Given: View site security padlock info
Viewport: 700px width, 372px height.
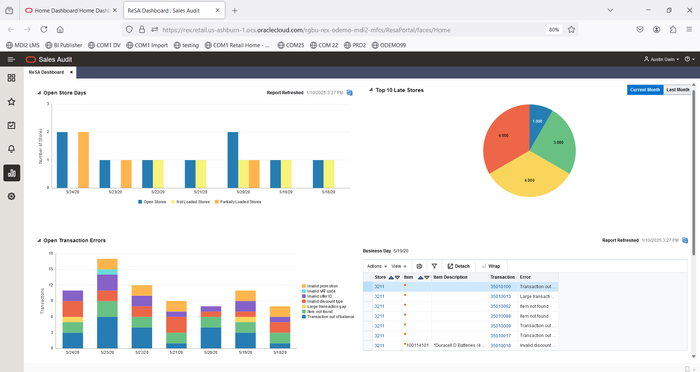Looking at the screenshot, I should [142, 29].
